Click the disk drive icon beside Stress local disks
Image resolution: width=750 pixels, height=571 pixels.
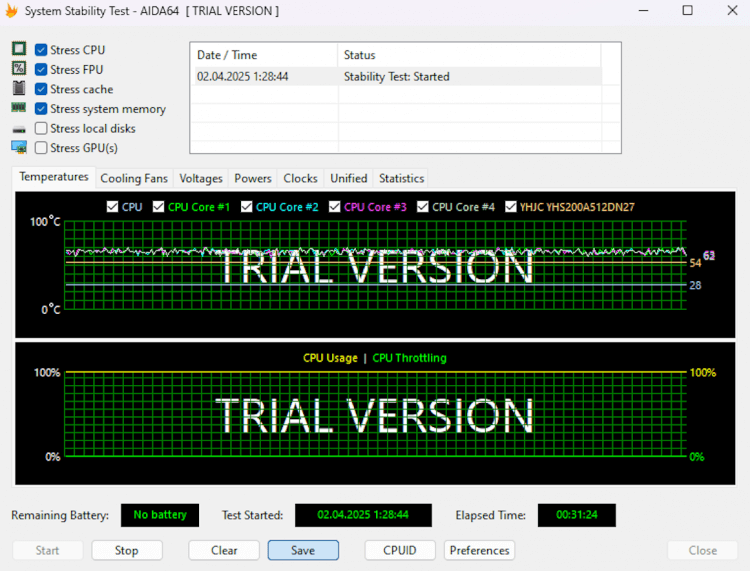pos(19,129)
